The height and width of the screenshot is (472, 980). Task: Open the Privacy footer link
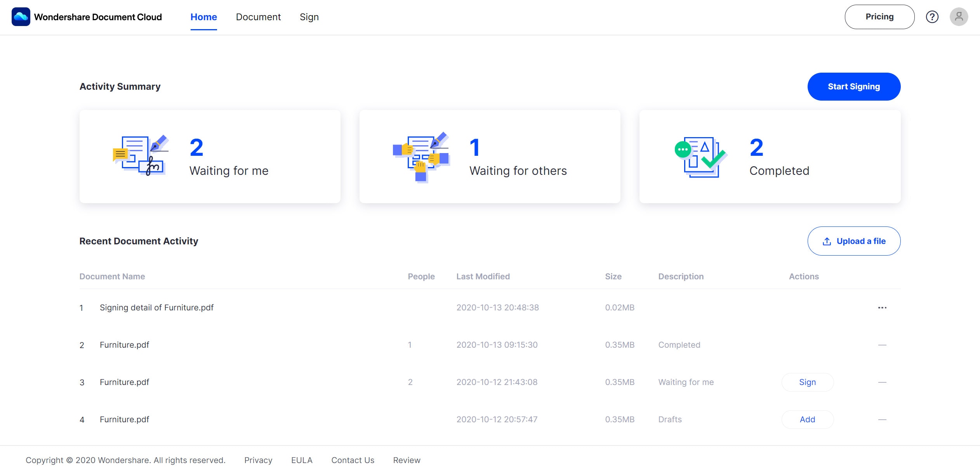coord(258,460)
